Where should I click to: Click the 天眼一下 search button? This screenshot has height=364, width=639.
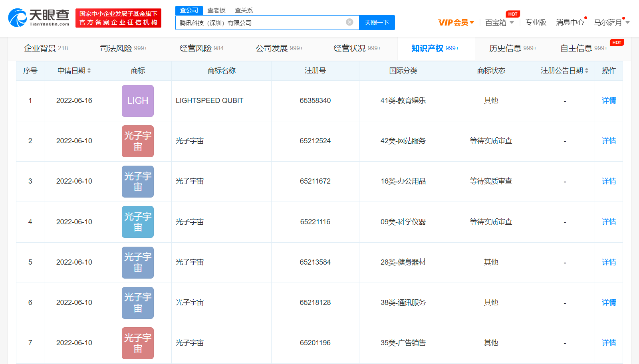click(x=377, y=22)
